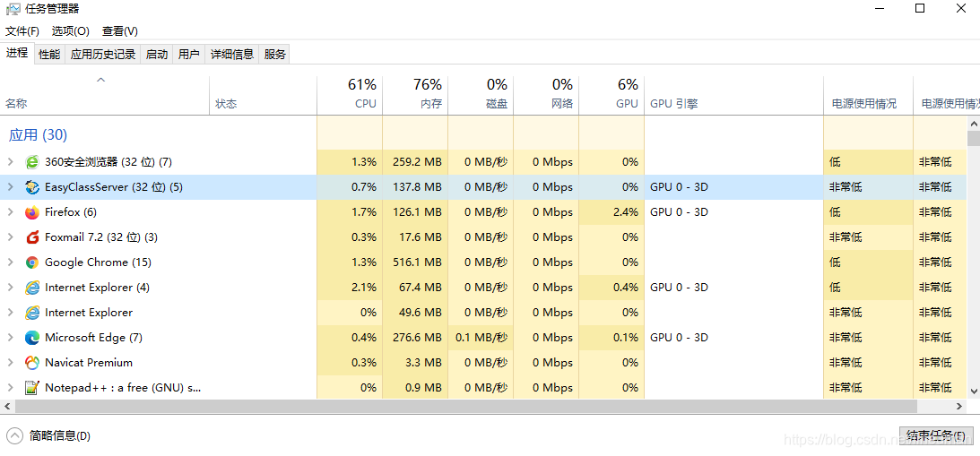Sort by the first 电源使用情况 column header
The width and height of the screenshot is (980, 456).
point(868,96)
